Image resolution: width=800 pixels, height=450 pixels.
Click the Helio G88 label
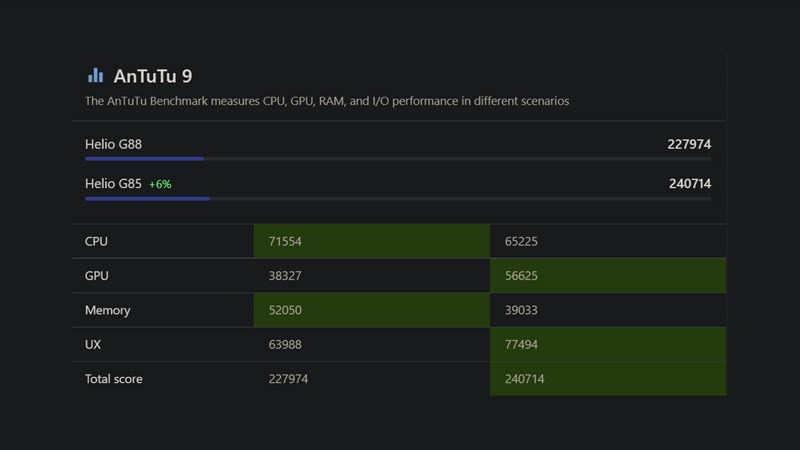(x=113, y=144)
